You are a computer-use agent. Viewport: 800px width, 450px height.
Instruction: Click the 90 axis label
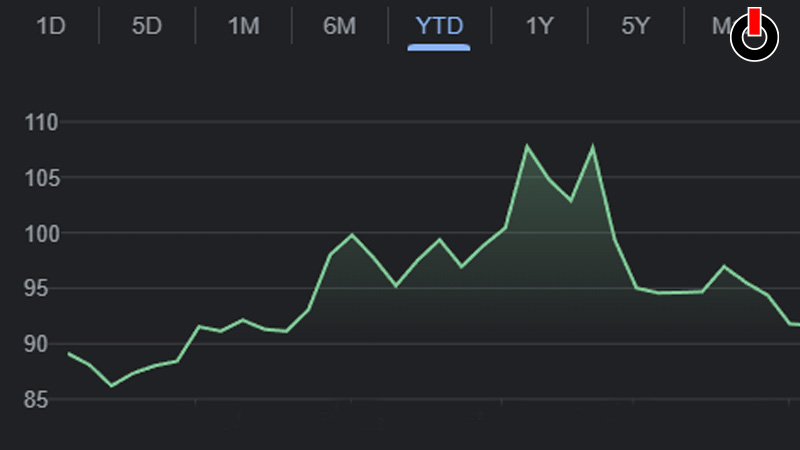pos(36,344)
